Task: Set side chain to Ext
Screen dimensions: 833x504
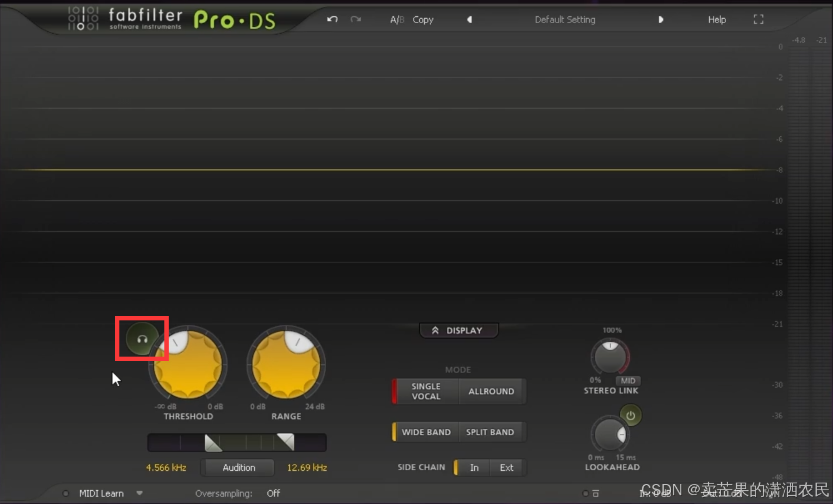Action: pos(507,468)
